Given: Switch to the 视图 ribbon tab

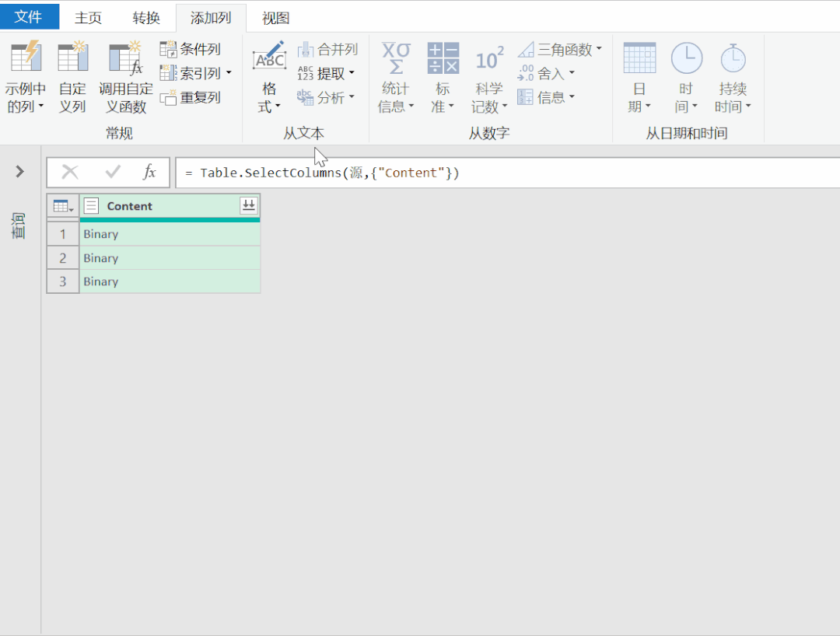Looking at the screenshot, I should click(276, 18).
